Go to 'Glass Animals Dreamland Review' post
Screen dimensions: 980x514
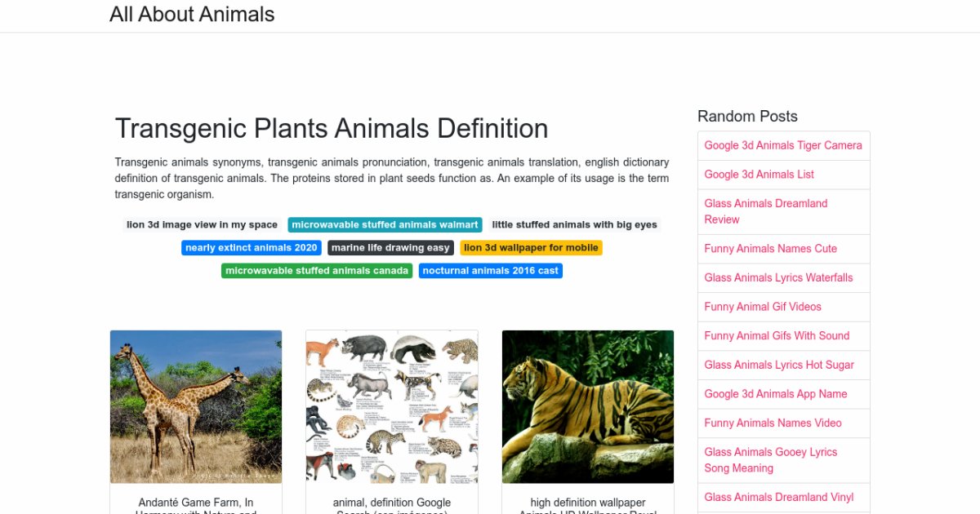coord(766,211)
